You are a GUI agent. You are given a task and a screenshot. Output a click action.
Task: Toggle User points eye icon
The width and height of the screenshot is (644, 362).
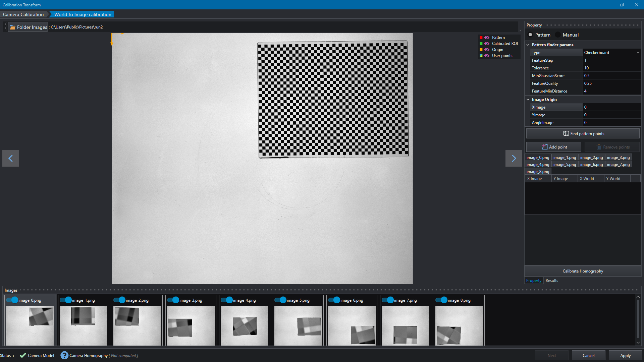[487, 56]
